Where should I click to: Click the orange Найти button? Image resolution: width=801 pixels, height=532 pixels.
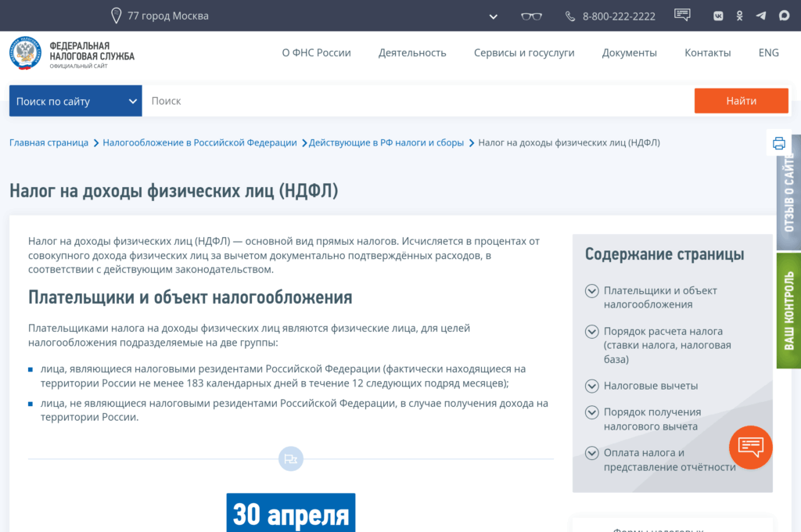pyautogui.click(x=742, y=101)
